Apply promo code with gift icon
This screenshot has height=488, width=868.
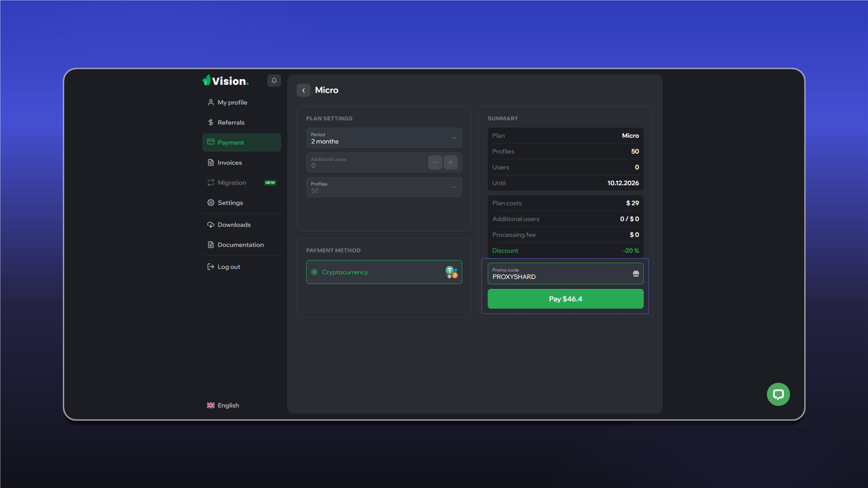tap(636, 274)
